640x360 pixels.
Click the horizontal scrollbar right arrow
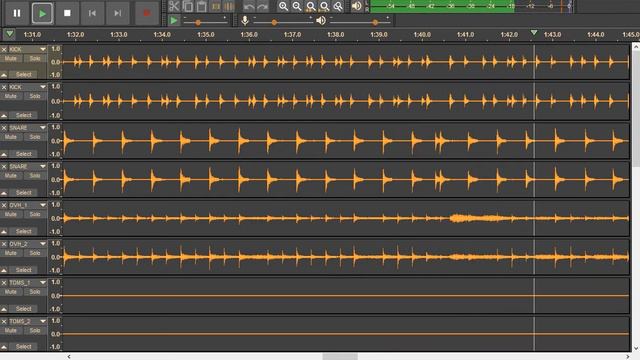click(x=628, y=357)
